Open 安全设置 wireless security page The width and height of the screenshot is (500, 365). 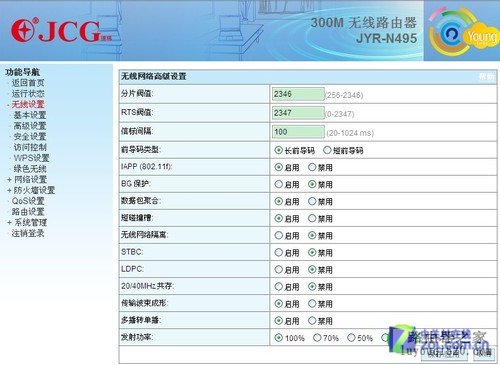pos(30,136)
